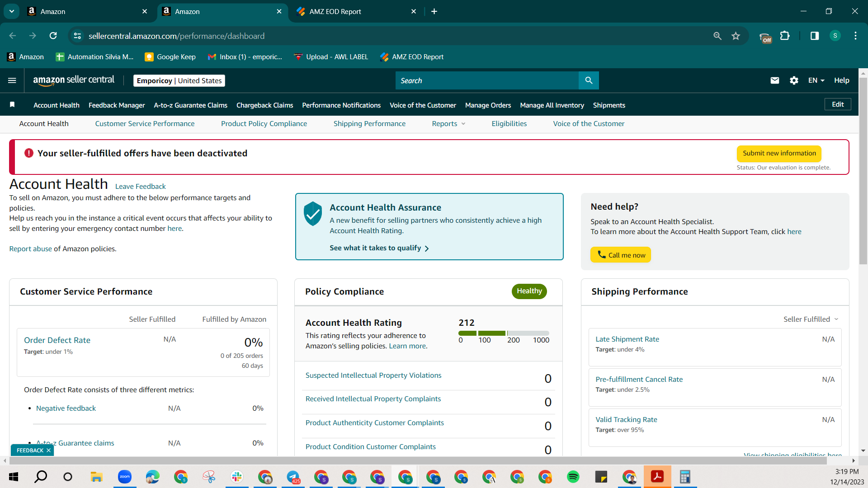
Task: Click the Edit button in navigation bar
Action: tap(838, 104)
